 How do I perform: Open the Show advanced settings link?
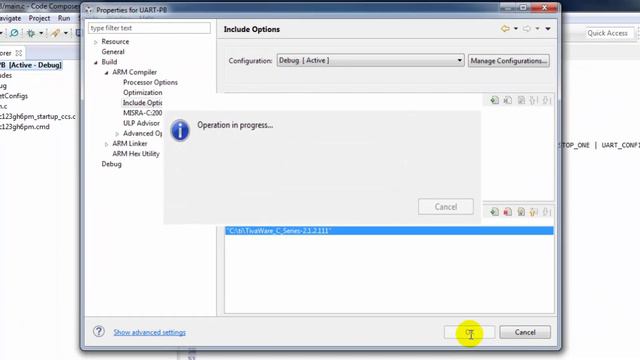[149, 332]
